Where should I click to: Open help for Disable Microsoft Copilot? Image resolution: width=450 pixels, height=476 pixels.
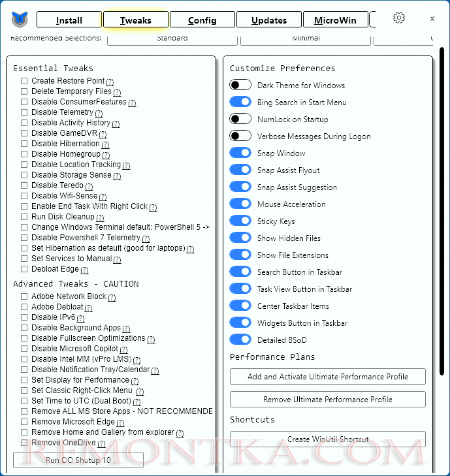123,349
